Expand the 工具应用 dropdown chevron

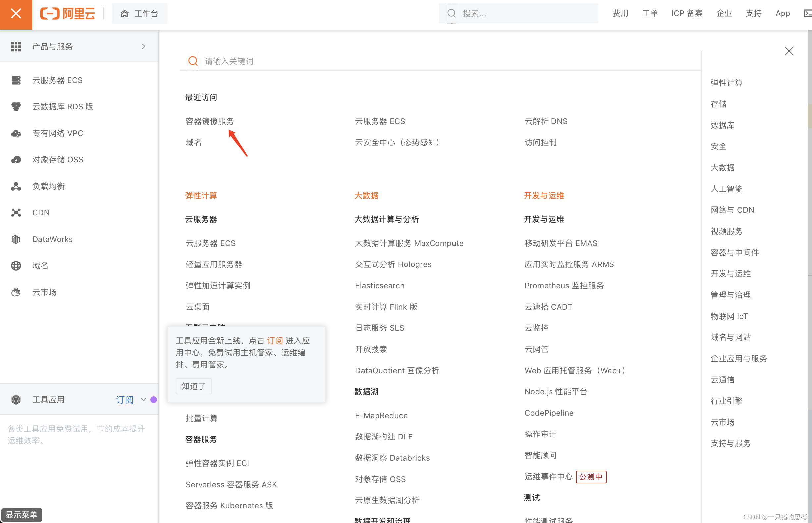tap(143, 400)
